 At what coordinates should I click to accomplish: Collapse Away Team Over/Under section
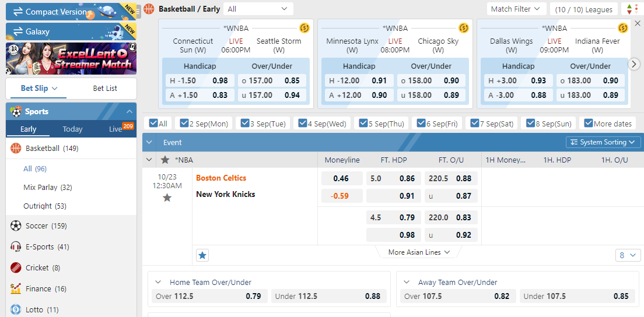pos(407,282)
